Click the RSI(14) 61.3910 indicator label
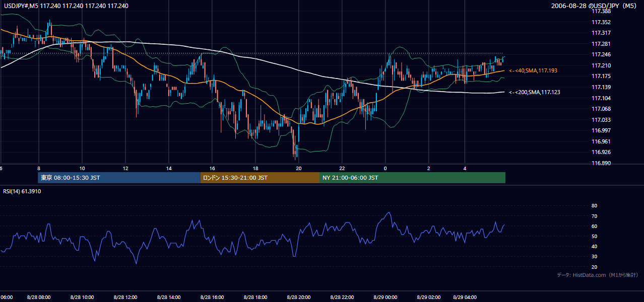The height and width of the screenshot is (302, 644). (x=22, y=191)
